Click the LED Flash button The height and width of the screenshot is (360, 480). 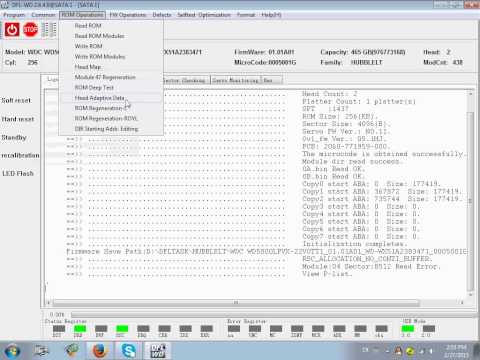pos(18,173)
